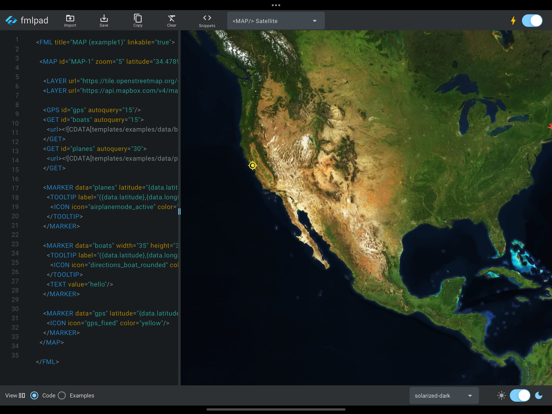Image resolution: width=552 pixels, height=414 pixels.
Task: Click the fmlpad logo
Action: [x=27, y=20]
